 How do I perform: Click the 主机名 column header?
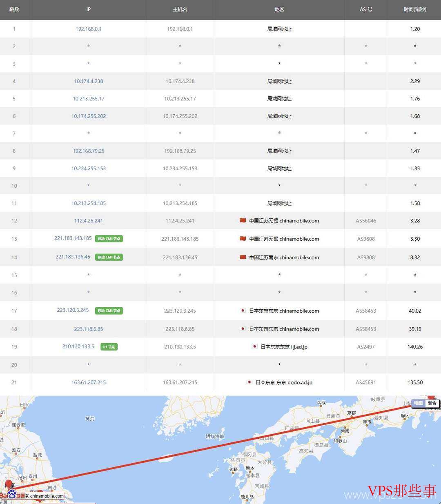pyautogui.click(x=180, y=9)
